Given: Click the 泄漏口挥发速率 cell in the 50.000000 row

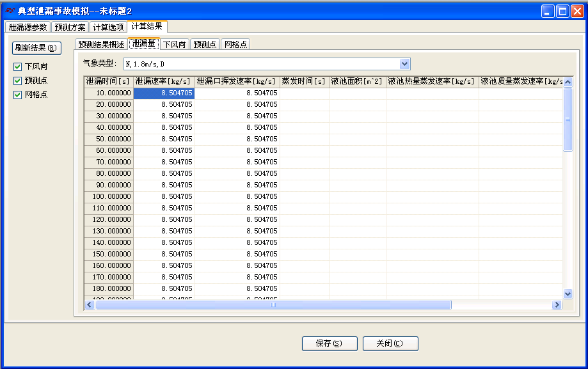Looking at the screenshot, I should click(x=237, y=139).
